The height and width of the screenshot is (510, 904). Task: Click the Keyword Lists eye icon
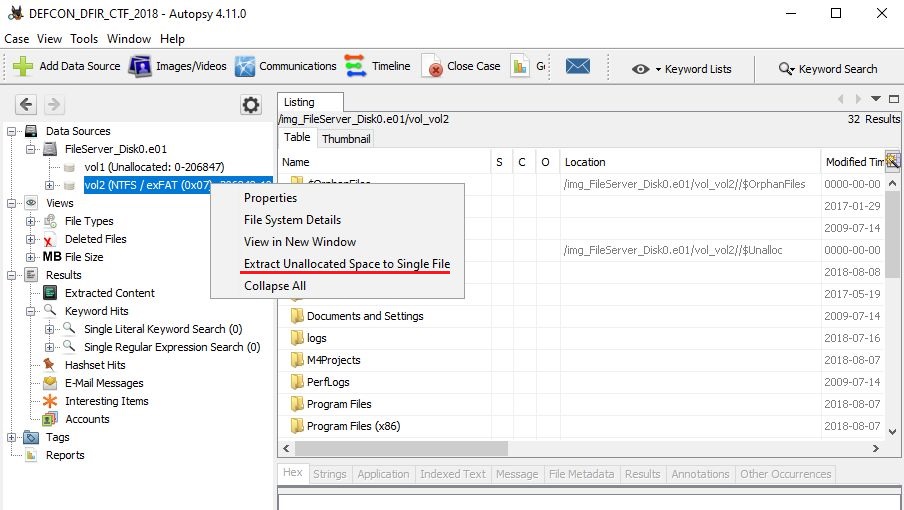point(640,69)
